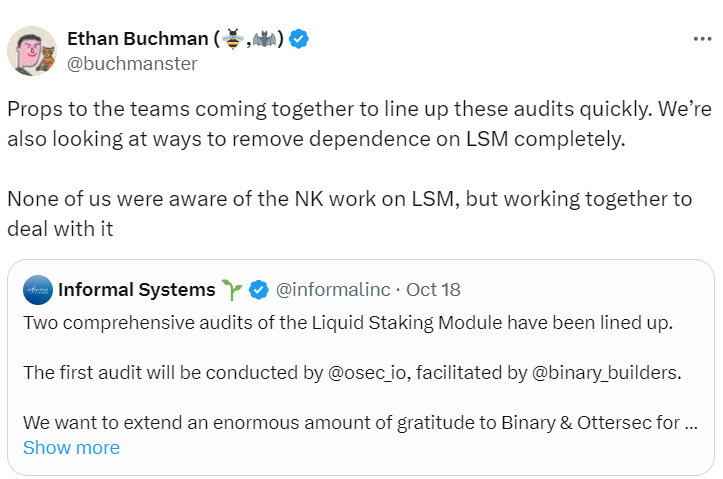Click the bee emoji in display name
Image resolution: width=723 pixels, height=479 pixels.
pyautogui.click(x=233, y=39)
